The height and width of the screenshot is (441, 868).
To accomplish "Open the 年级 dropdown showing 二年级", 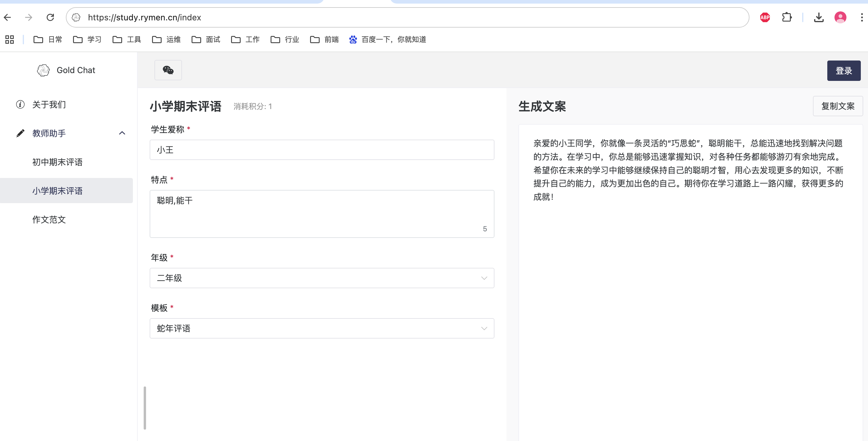I will click(321, 278).
